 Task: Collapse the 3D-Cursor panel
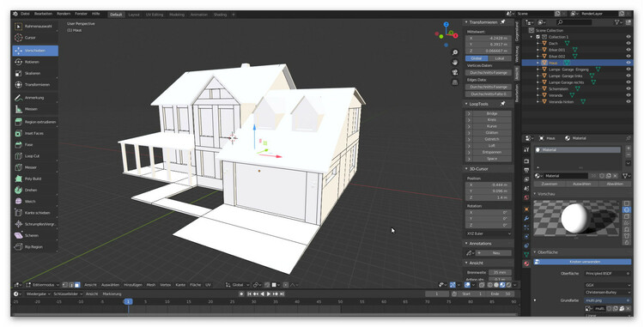point(467,168)
